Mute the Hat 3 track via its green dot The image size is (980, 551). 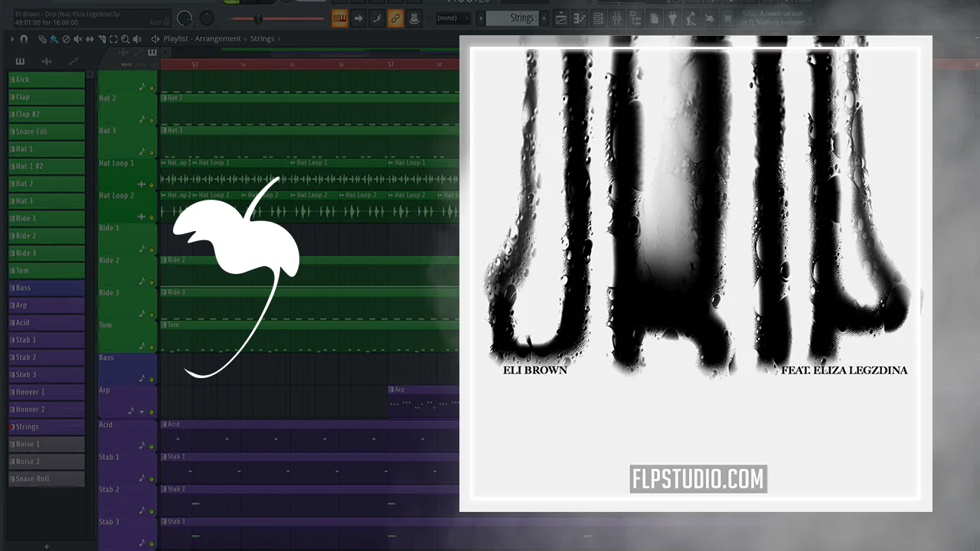152,152
